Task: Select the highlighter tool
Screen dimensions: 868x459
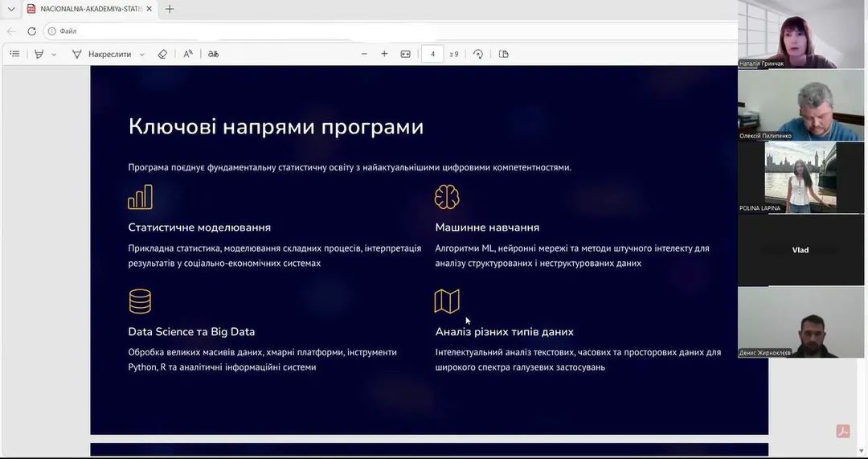Action: click(x=39, y=54)
